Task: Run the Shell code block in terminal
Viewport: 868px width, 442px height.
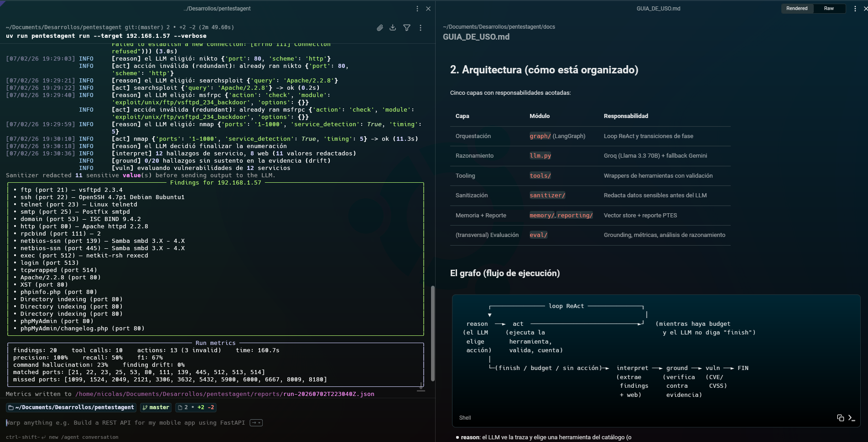Action: pos(852,418)
